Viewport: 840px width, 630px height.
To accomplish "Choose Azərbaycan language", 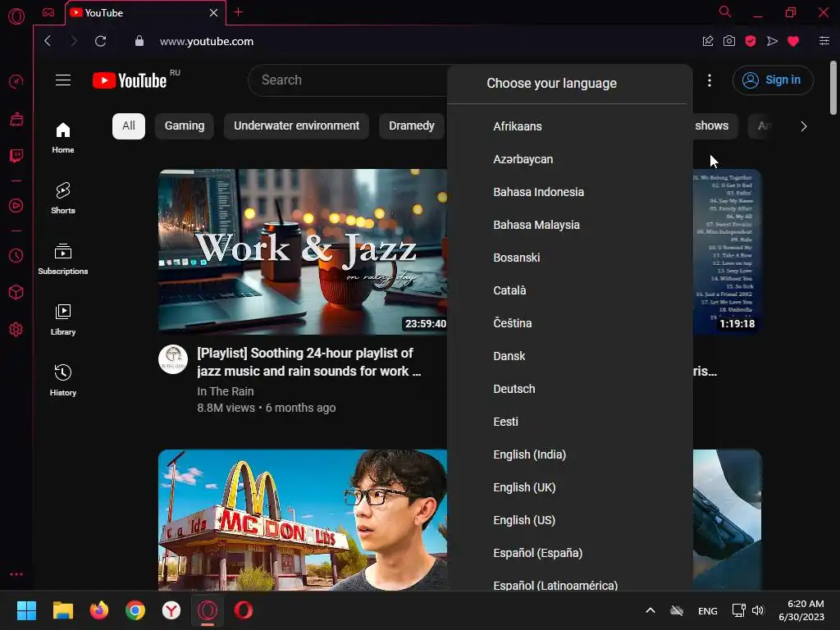I will pyautogui.click(x=570, y=159).
